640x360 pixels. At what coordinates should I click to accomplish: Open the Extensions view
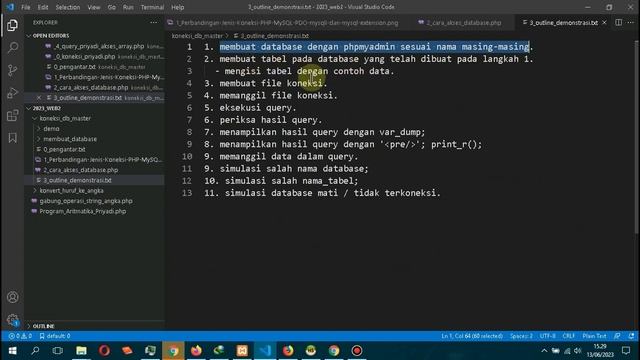tap(12, 116)
